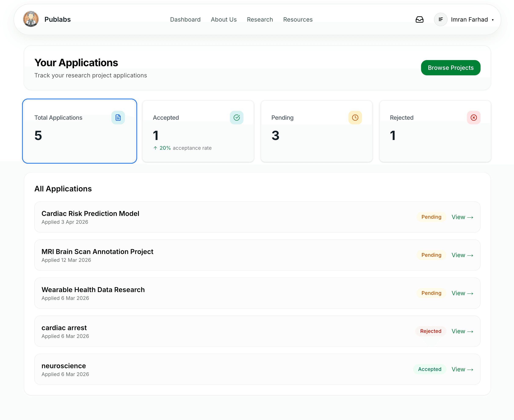
Task: Click the All Applications heading
Action: pyautogui.click(x=63, y=189)
